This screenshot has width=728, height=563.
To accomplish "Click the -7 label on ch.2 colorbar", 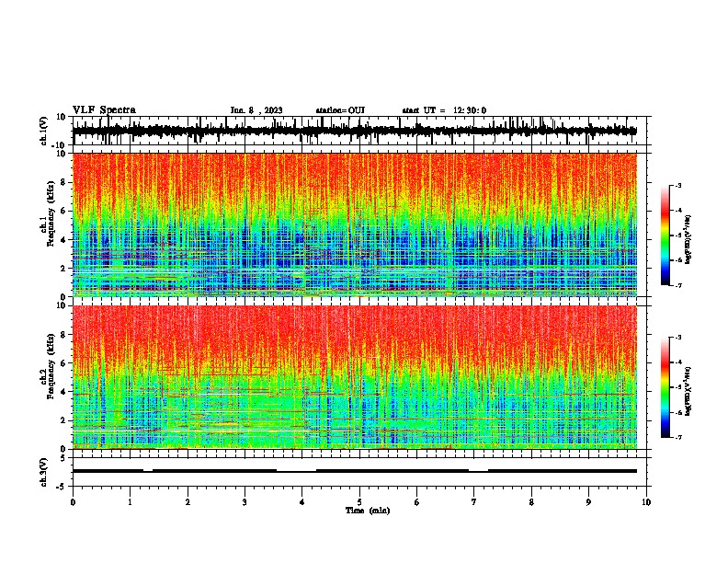I will point(678,438).
